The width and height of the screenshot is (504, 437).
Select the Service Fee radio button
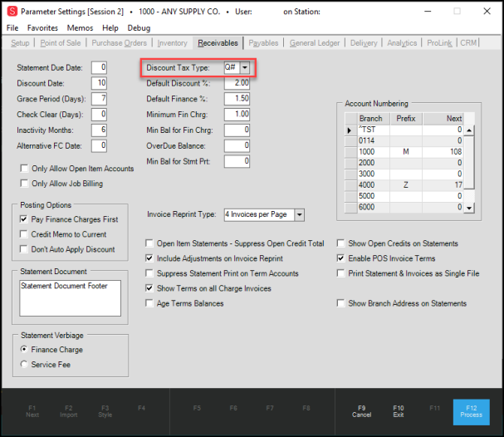tap(24, 364)
